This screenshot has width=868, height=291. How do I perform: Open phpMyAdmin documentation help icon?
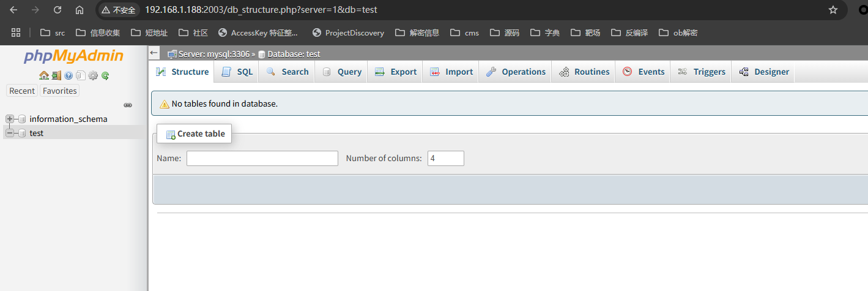(x=69, y=76)
